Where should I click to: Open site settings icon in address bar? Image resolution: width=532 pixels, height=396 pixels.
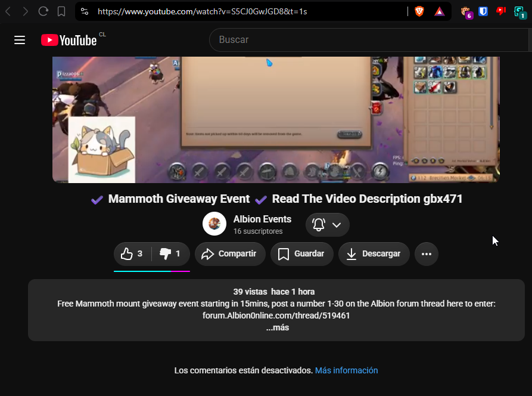(85, 11)
